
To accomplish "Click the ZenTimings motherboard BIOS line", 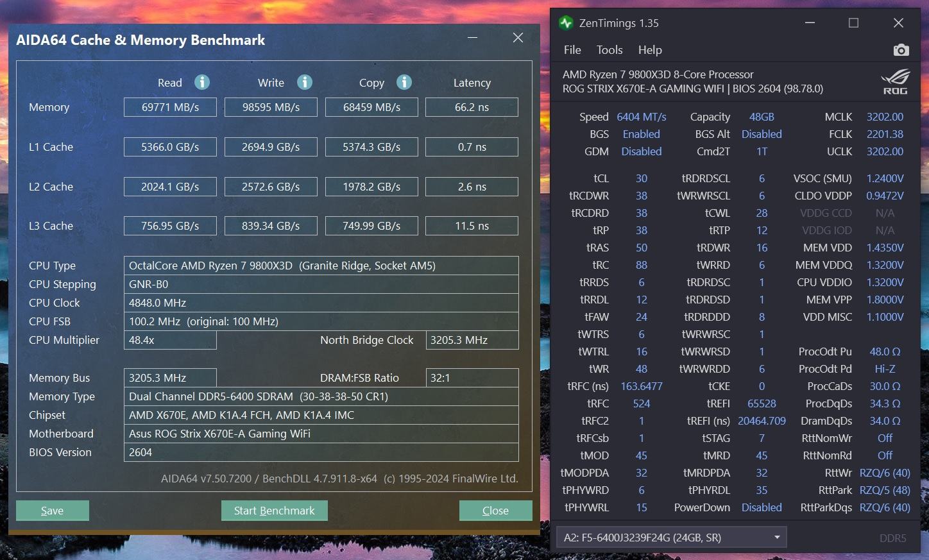I will 693,89.
